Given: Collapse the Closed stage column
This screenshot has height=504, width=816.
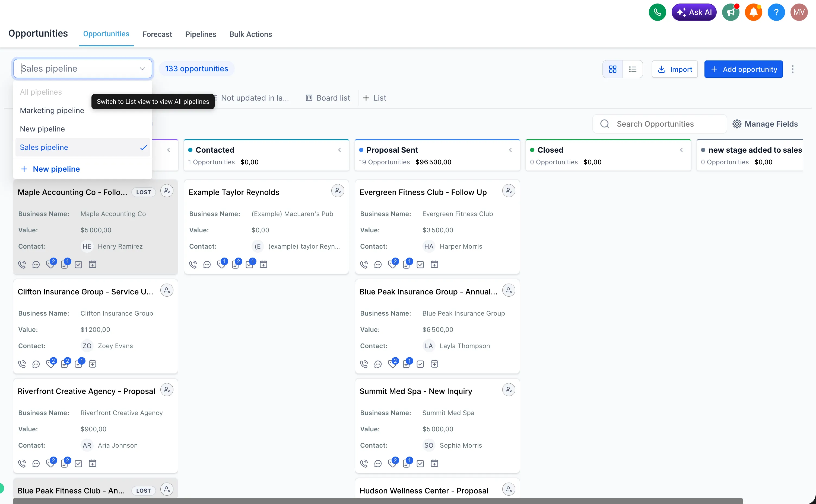Looking at the screenshot, I should pos(682,150).
